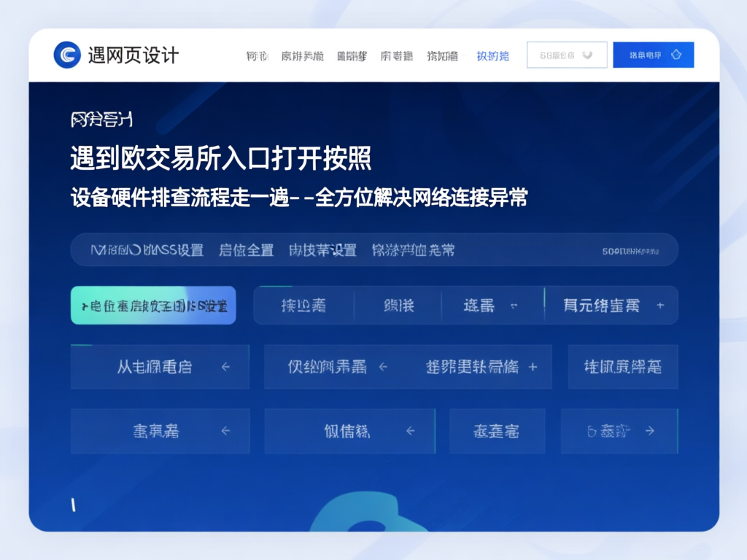Click the diamond icon inside the blue header button
Viewport: 747px width, 560px height.
pos(675,54)
